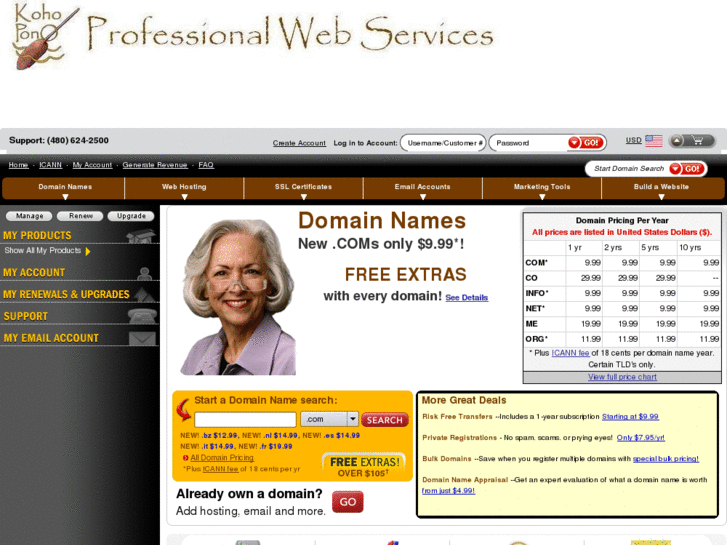Click the woman's portrait photo
Viewport: 727px width, 545px height.
tap(238, 297)
